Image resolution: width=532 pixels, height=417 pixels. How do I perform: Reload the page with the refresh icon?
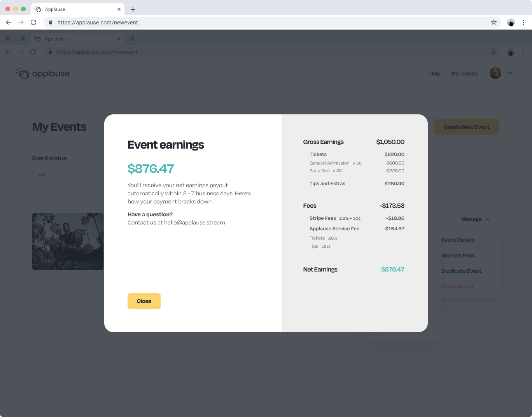33,23
